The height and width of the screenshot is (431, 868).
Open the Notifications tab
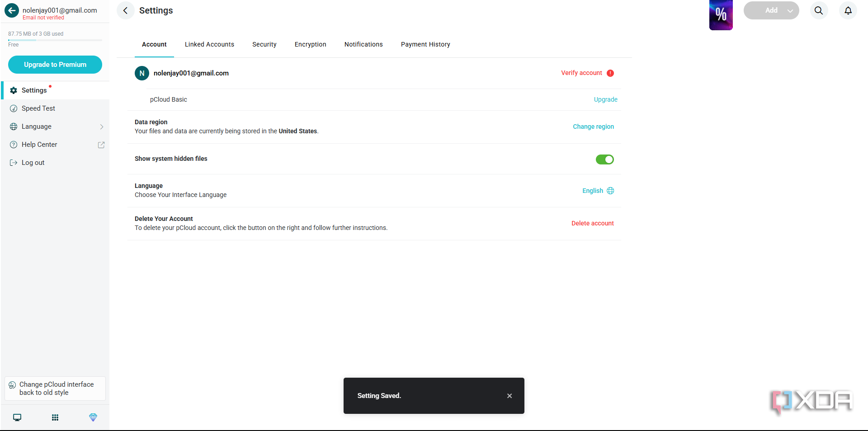click(x=363, y=44)
